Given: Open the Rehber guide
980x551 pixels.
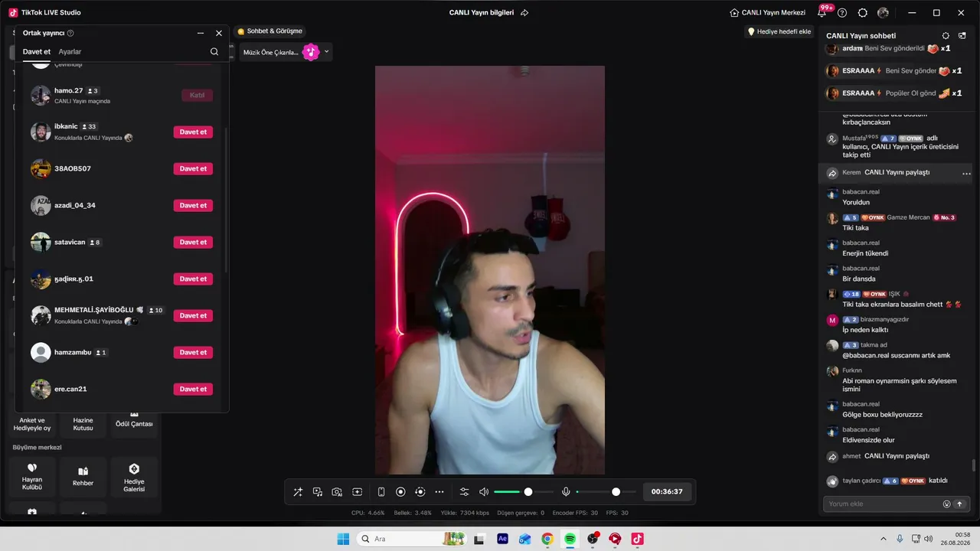Looking at the screenshot, I should tap(83, 477).
